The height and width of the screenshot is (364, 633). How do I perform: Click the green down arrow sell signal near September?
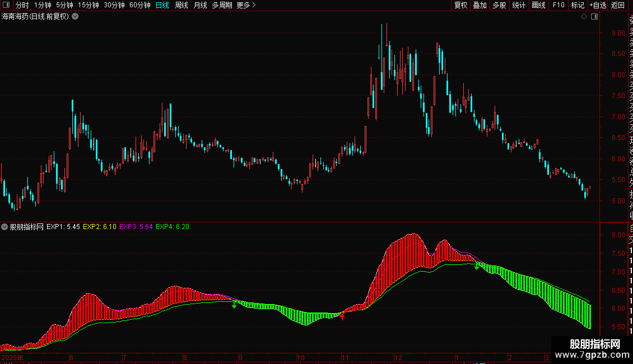pyautogui.click(x=234, y=305)
